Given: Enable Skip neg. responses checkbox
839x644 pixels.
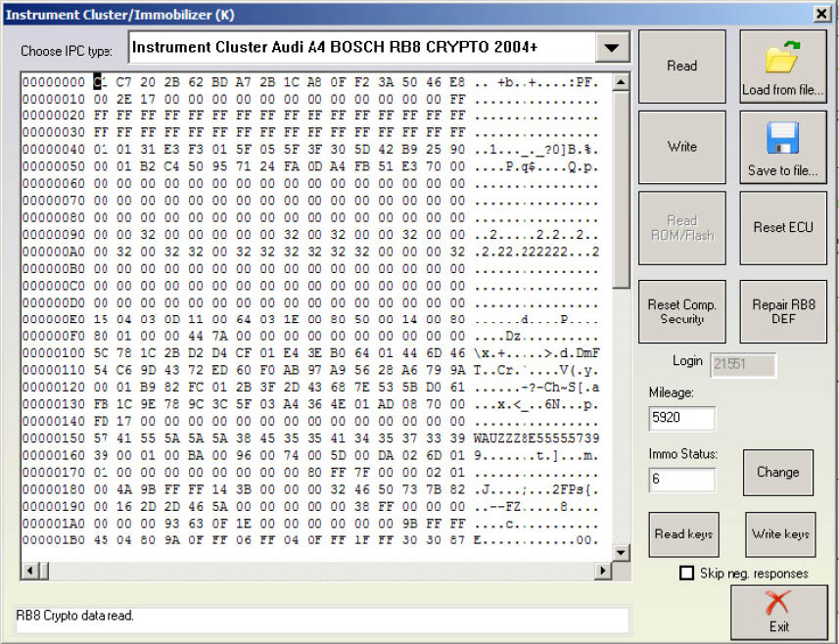Looking at the screenshot, I should [686, 573].
